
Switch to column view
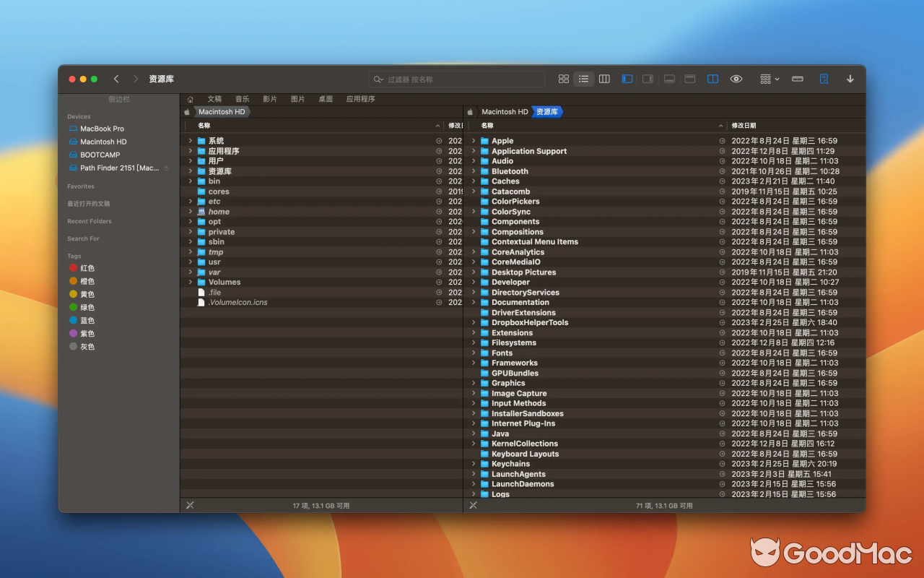point(605,79)
